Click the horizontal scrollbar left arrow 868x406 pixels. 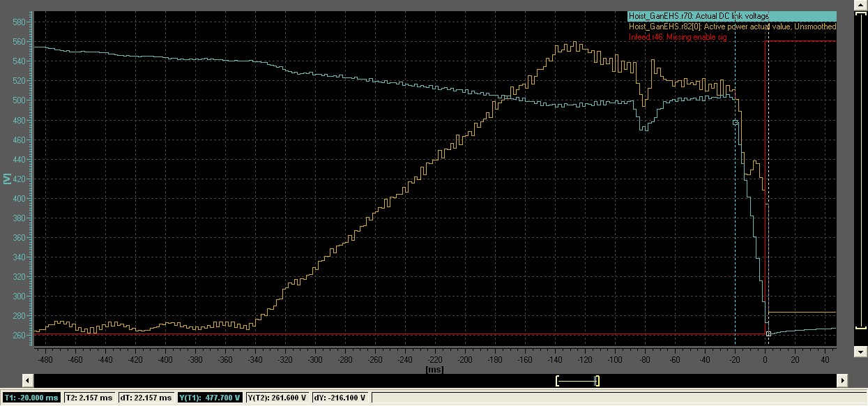[28, 380]
